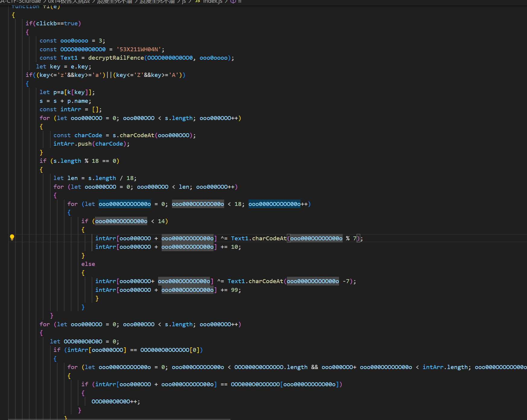Click p.name in the s assignment
Image resolution: width=527 pixels, height=420 pixels.
click(x=78, y=101)
